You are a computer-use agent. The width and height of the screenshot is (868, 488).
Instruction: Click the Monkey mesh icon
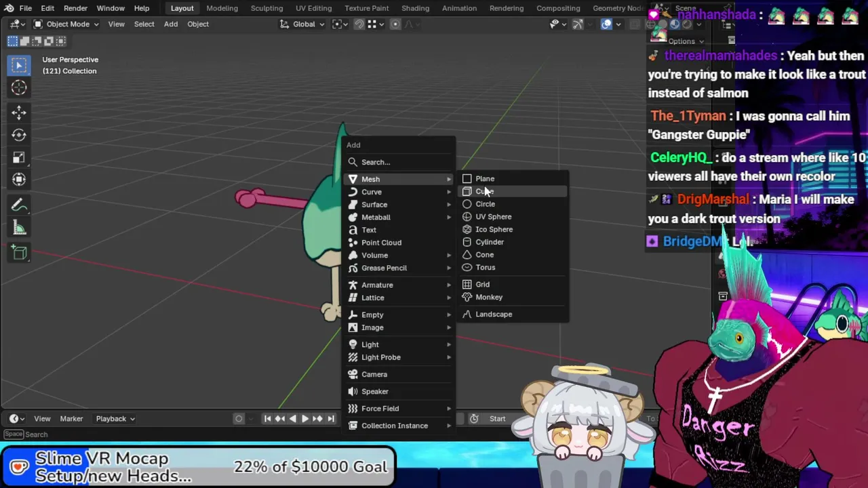click(x=467, y=297)
